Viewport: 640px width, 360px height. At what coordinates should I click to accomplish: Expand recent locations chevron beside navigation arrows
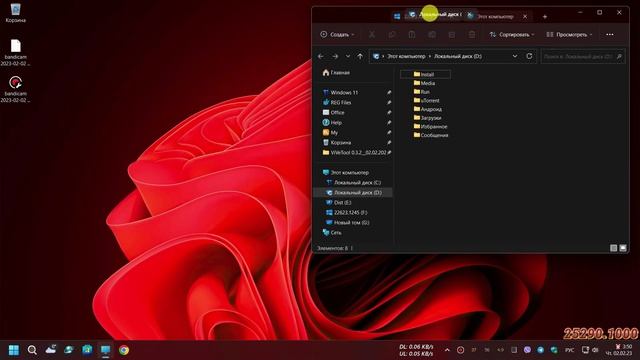point(348,56)
